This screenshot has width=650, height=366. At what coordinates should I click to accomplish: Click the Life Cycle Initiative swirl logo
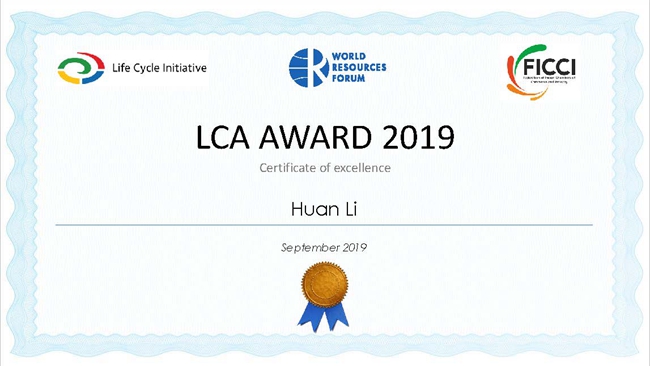tap(81, 68)
